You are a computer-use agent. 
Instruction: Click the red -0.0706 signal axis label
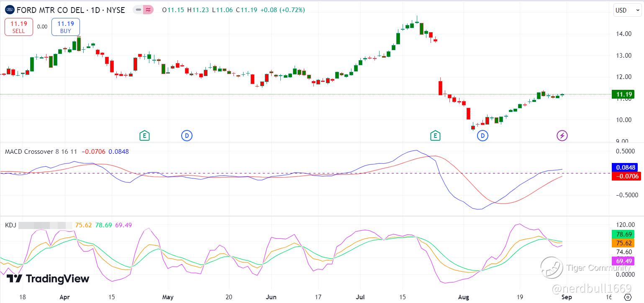point(626,176)
